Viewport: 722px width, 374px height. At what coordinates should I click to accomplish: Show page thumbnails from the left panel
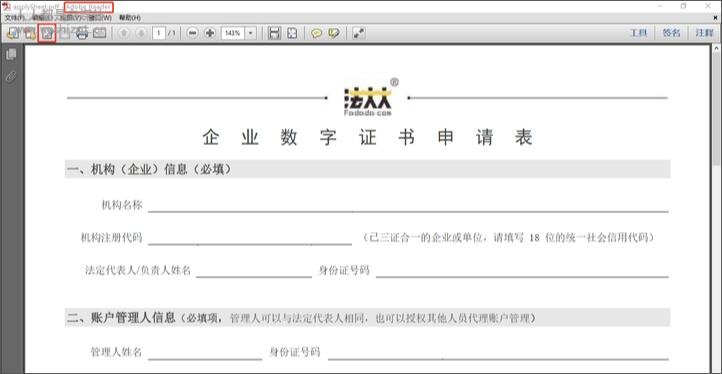click(11, 54)
